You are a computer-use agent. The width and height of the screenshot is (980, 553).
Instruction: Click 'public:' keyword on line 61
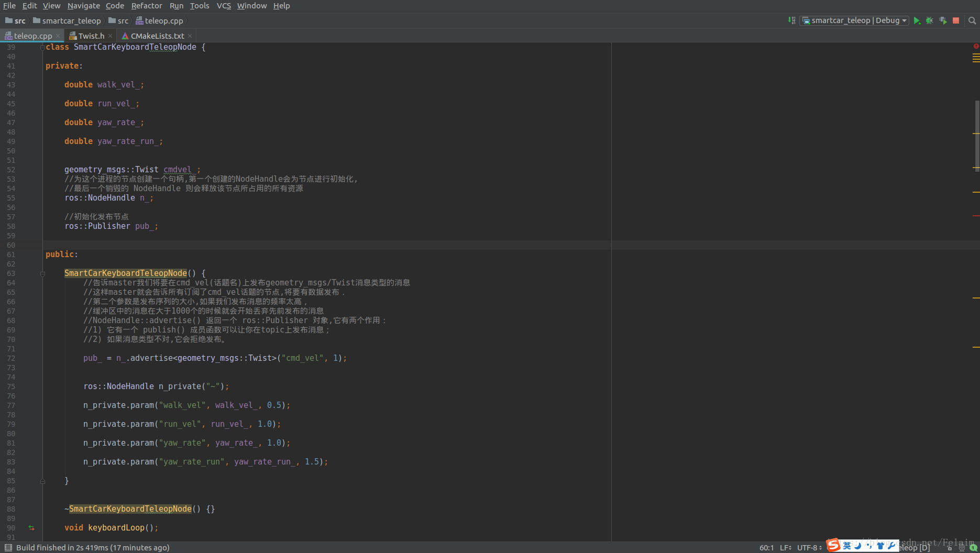coord(62,255)
